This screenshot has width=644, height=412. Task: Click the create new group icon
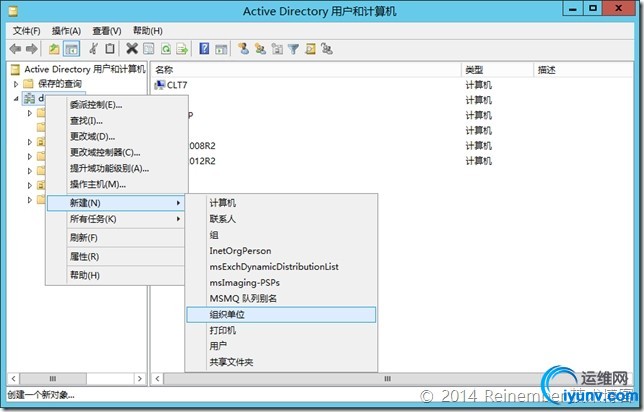260,49
